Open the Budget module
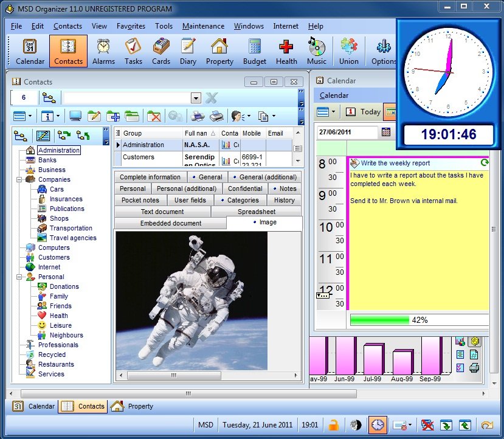 click(x=255, y=52)
